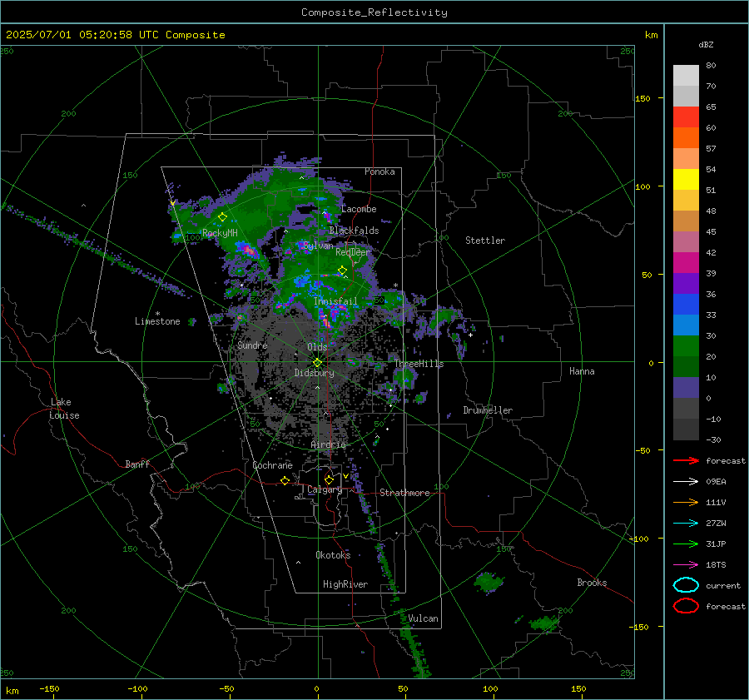This screenshot has height=700, width=749.
Task: Click the red forecast arrow in legend
Action: [686, 460]
